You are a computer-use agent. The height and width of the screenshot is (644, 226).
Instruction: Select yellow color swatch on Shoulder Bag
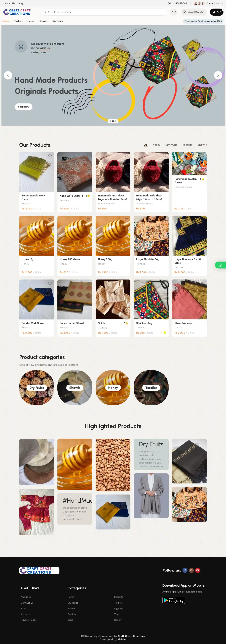(x=165, y=332)
